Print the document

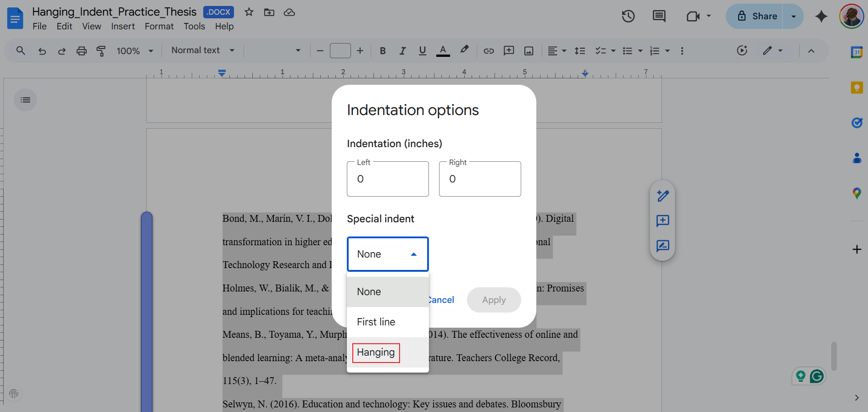pyautogui.click(x=82, y=51)
